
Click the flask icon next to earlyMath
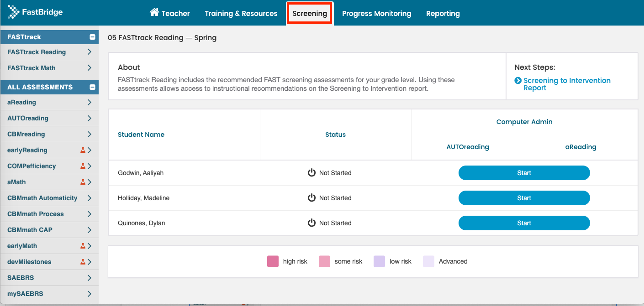83,246
